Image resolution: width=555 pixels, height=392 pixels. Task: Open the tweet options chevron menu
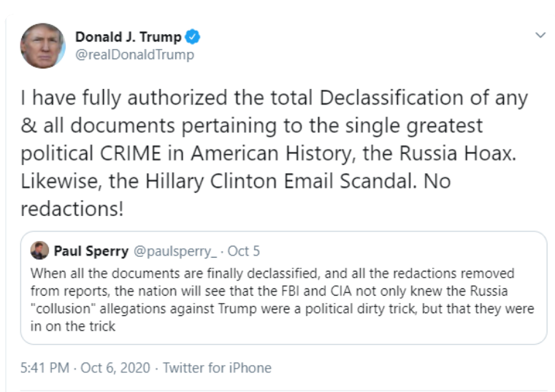tap(540, 35)
